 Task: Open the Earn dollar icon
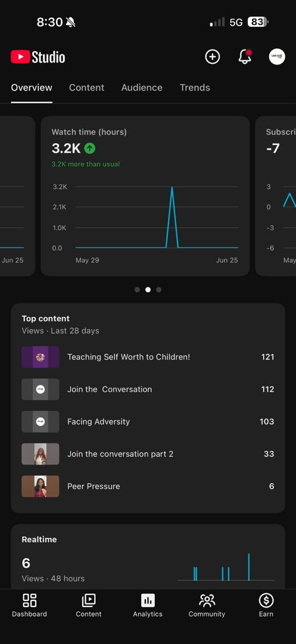[266, 605]
